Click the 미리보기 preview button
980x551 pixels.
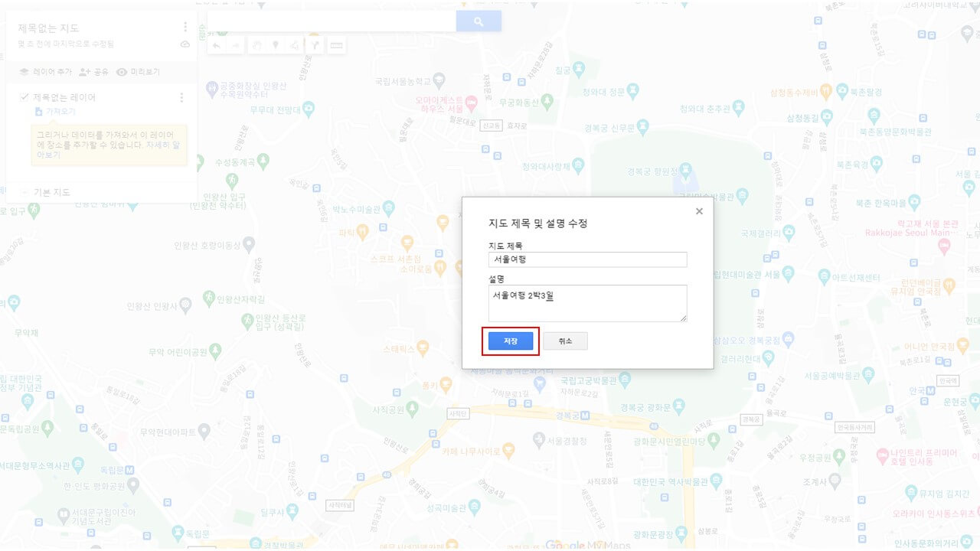tap(138, 71)
